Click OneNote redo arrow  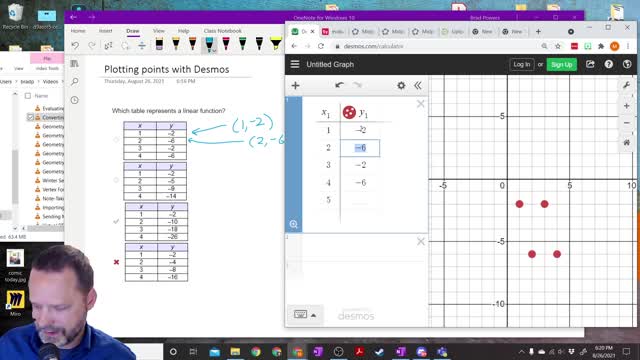tap(92, 45)
